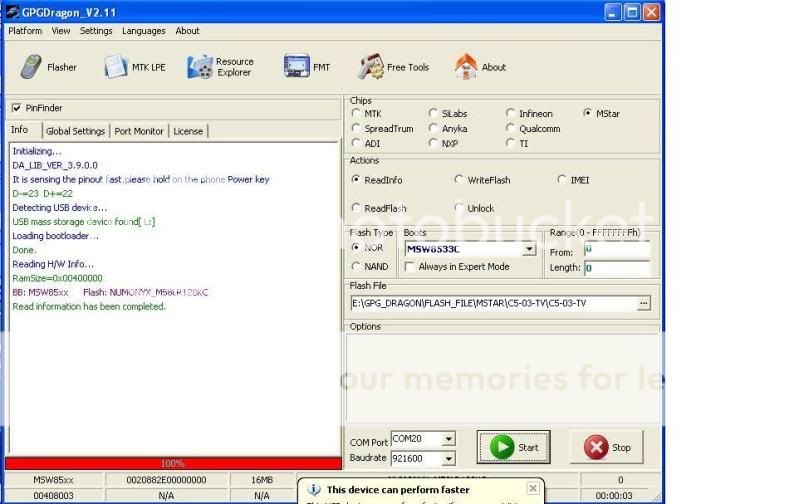Select the NXP chip option
This screenshot has height=504, width=799.
[433, 143]
